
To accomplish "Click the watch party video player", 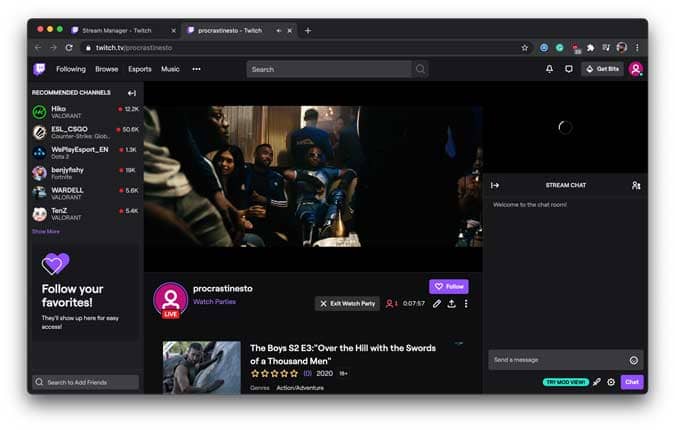I will 313,176.
